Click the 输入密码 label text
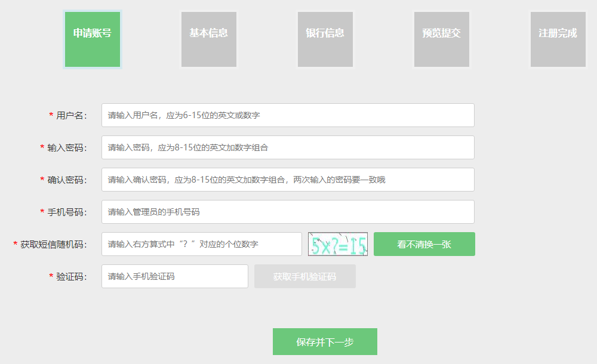 pos(67,148)
